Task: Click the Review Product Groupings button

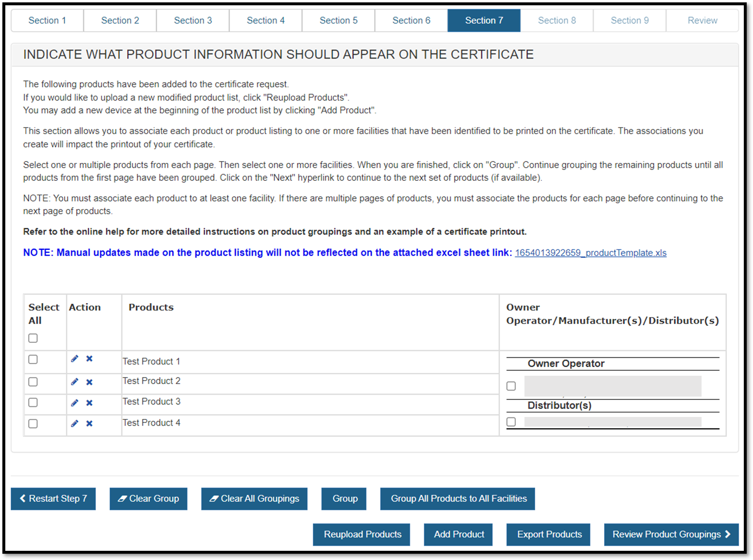Action: [x=671, y=534]
